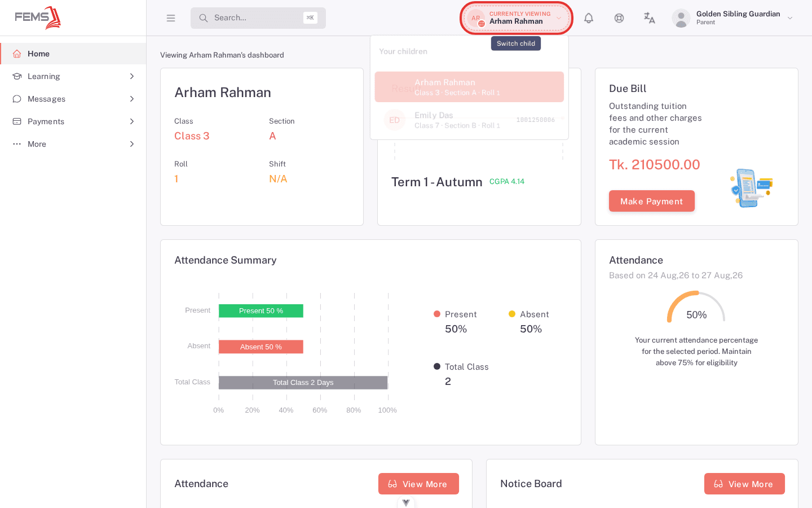The width and height of the screenshot is (812, 508).
Task: Open the help lifebuoy icon
Action: point(619,18)
